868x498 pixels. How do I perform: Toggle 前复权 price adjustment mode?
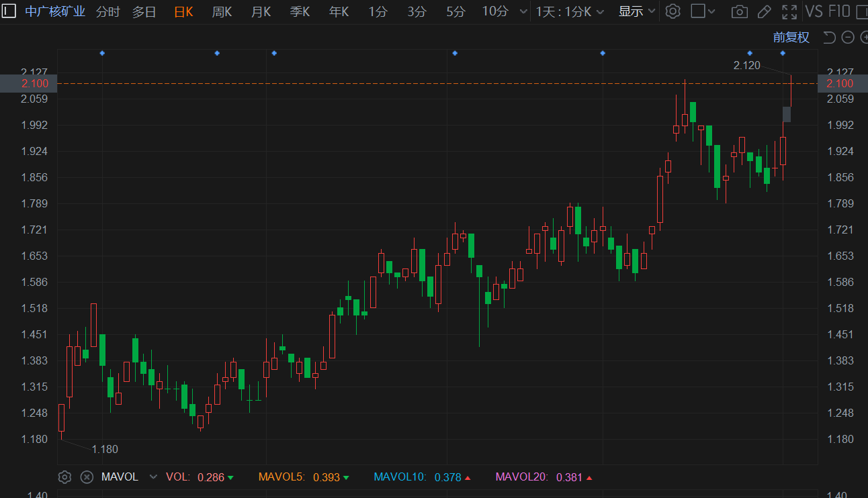(x=791, y=38)
